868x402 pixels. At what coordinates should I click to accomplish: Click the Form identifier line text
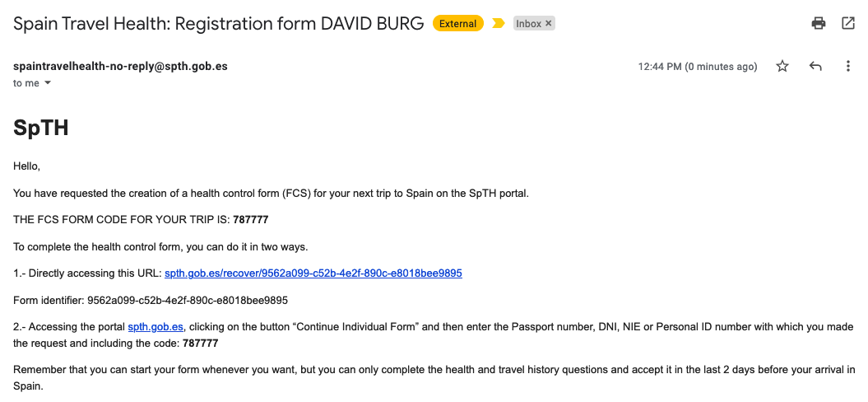coord(151,301)
